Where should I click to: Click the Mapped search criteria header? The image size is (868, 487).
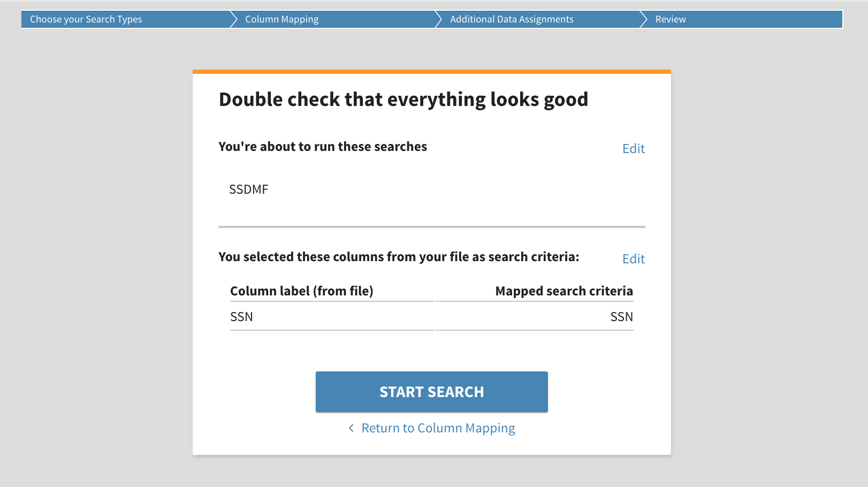tap(564, 291)
